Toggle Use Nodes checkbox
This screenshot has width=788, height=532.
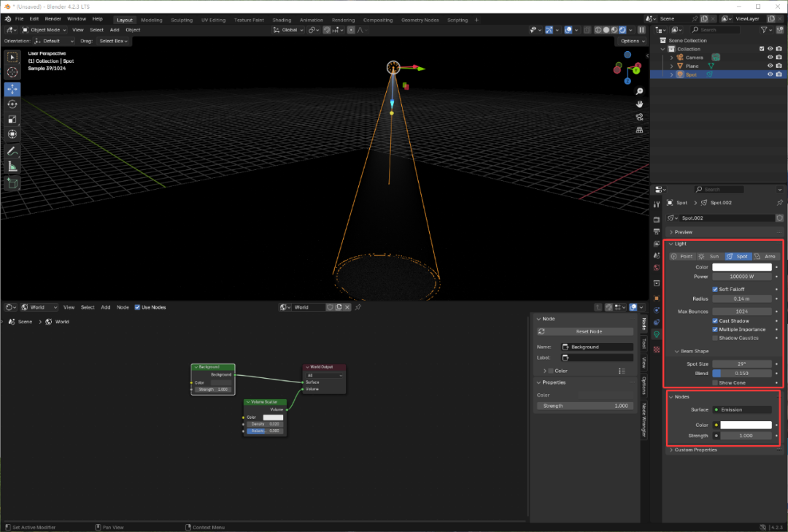(x=137, y=307)
